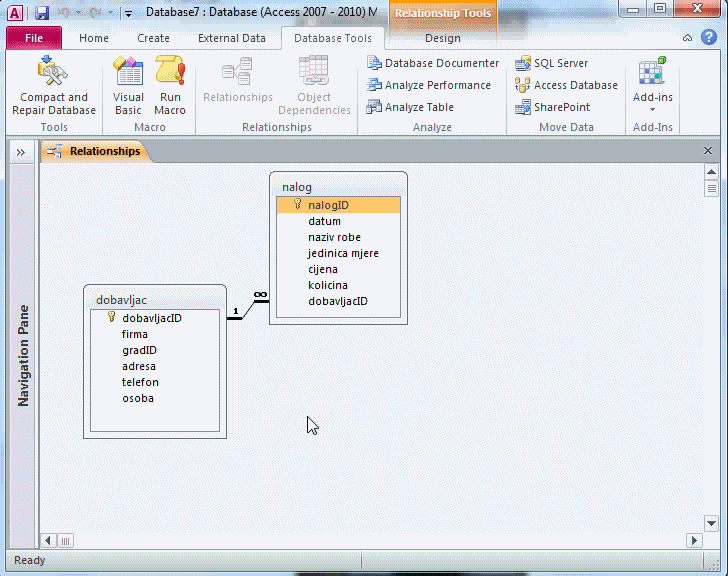Expand the Navigation Pane with chevron button
Image resolution: width=728 pixels, height=576 pixels.
tap(21, 152)
